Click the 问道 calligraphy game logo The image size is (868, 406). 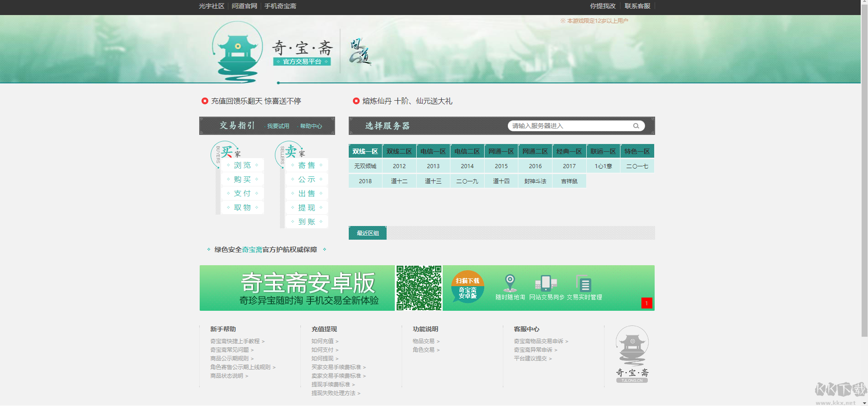tap(360, 51)
